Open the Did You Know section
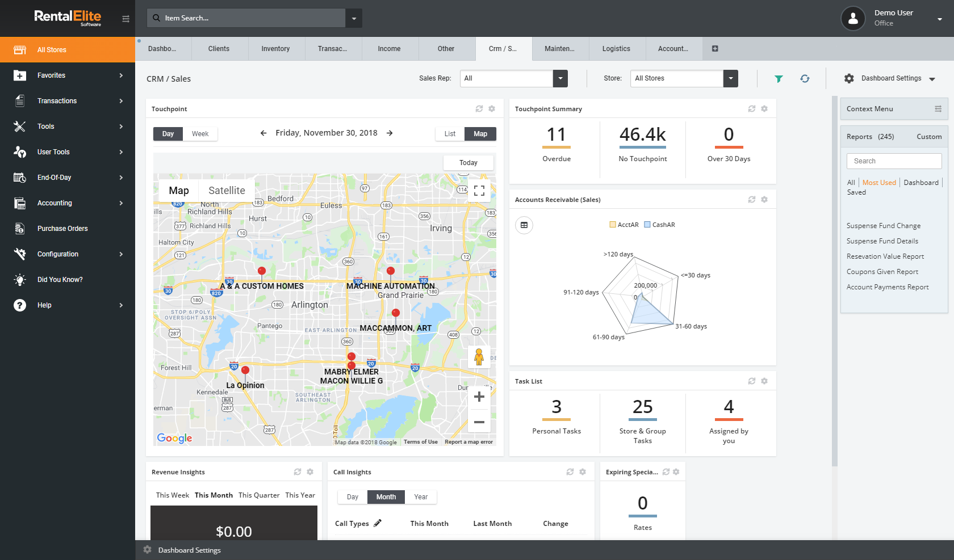This screenshot has width=954, height=560. [x=60, y=279]
